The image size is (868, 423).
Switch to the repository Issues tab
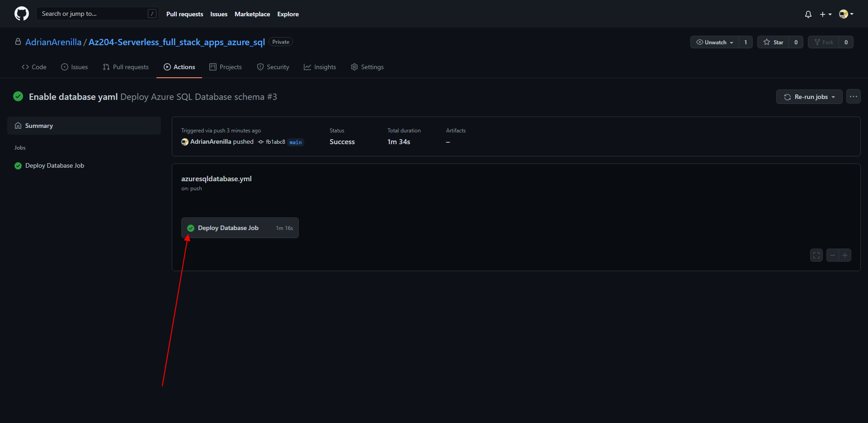click(x=75, y=67)
